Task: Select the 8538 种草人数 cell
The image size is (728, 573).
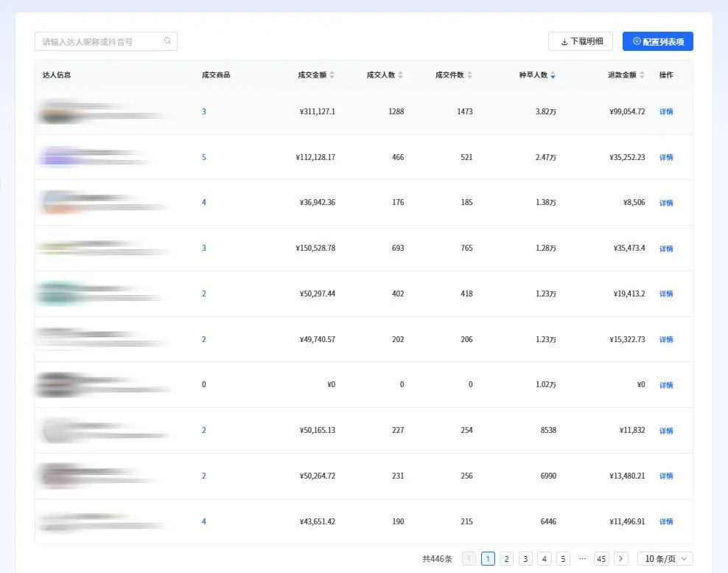Action: coord(548,431)
